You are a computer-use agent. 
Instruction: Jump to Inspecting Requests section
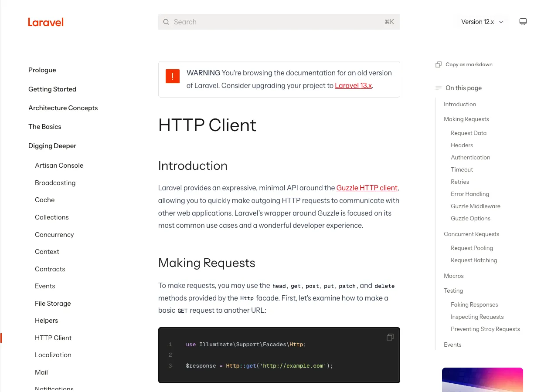click(x=477, y=317)
